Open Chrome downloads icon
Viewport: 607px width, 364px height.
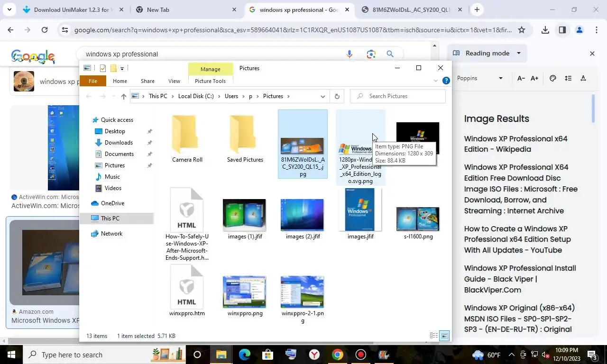(545, 30)
